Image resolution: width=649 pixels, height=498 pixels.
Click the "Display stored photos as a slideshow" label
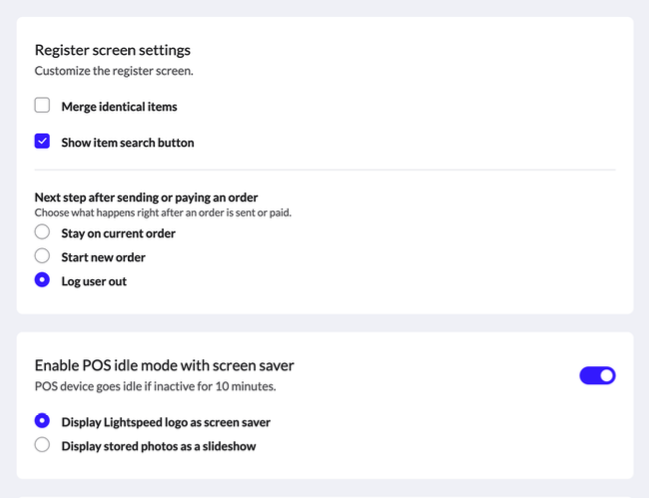pyautogui.click(x=159, y=446)
